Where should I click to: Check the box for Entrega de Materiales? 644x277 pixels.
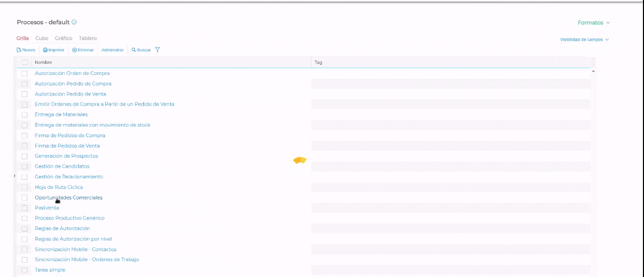[x=24, y=114]
